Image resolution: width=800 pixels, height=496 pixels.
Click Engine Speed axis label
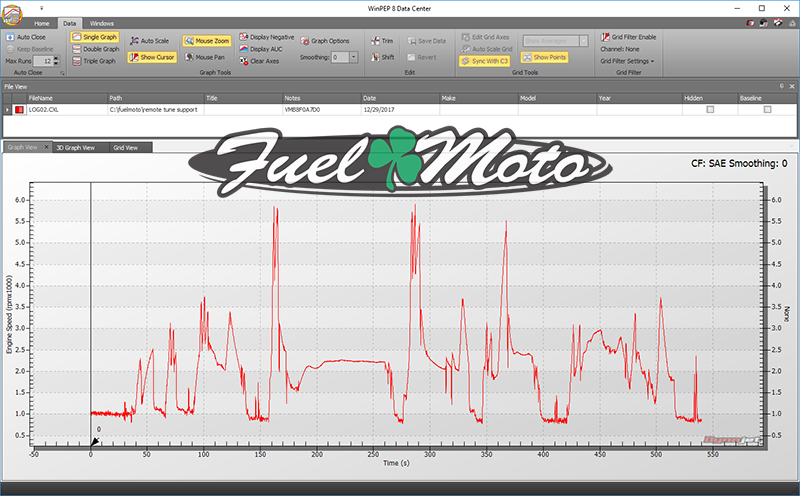9,315
